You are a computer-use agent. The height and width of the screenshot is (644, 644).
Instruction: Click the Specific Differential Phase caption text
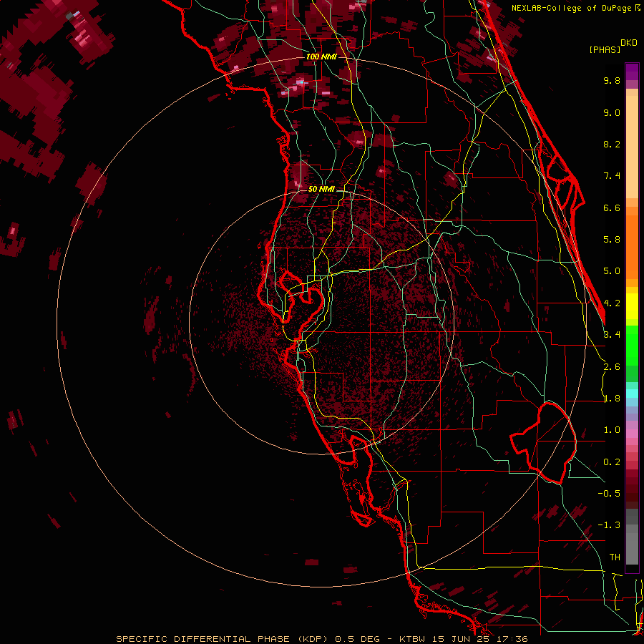pos(223,639)
